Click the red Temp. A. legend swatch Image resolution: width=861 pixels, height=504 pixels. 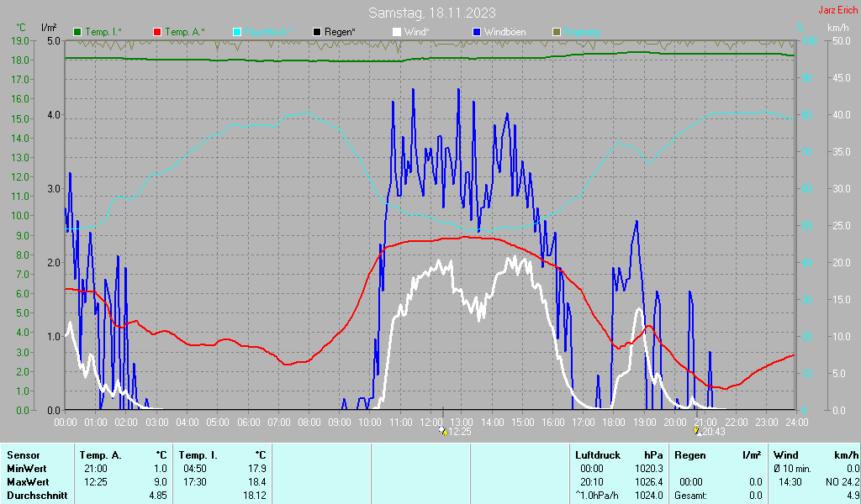tap(157, 33)
